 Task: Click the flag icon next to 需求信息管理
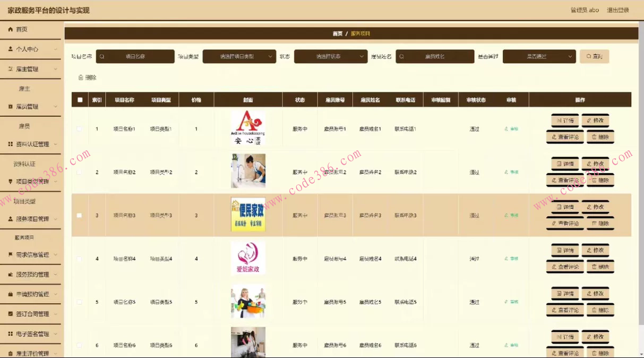coord(11,255)
